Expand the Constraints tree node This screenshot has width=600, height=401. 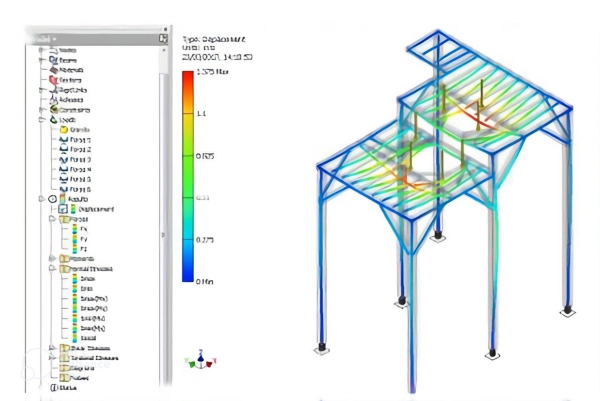(x=42, y=110)
